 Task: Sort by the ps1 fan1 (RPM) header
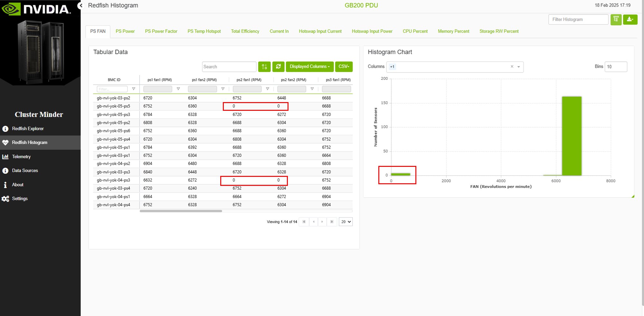pos(160,80)
